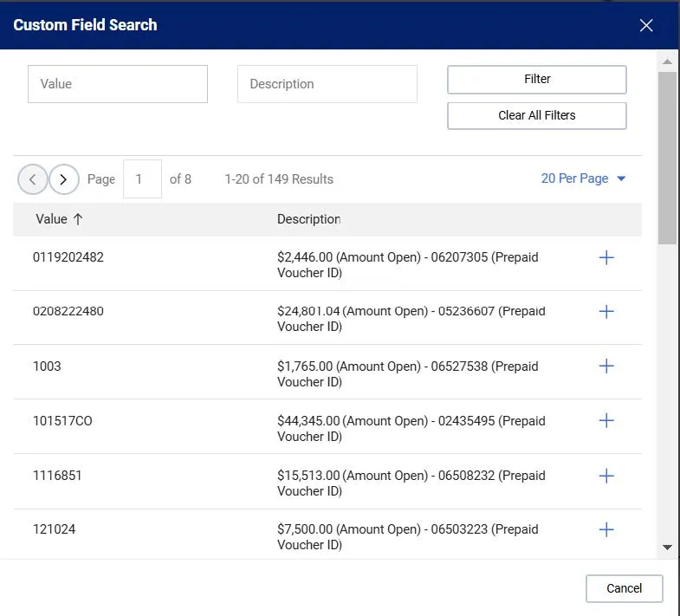Click the Cancel button
The height and width of the screenshot is (616, 680).
coord(624,588)
